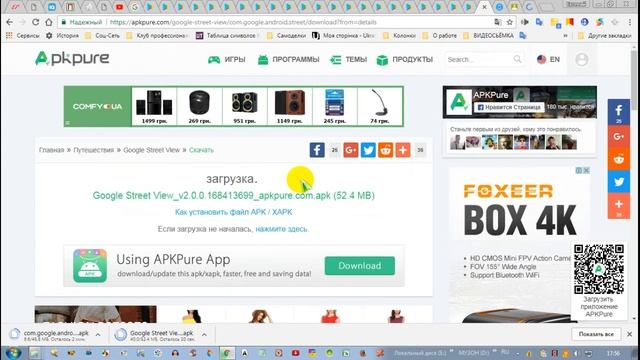The image size is (640, 360).
Task: Open the Программы menu
Action: coord(288,60)
